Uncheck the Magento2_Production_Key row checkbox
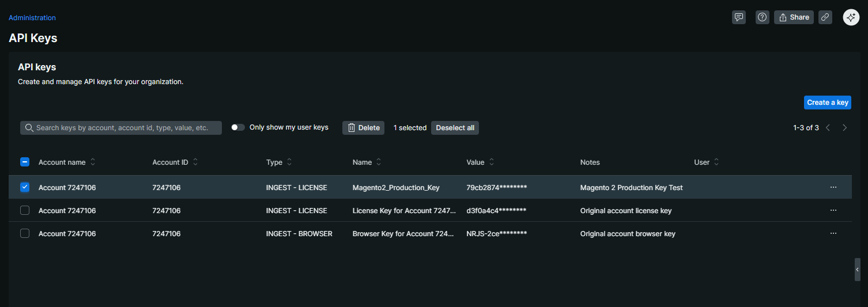 [x=25, y=187]
